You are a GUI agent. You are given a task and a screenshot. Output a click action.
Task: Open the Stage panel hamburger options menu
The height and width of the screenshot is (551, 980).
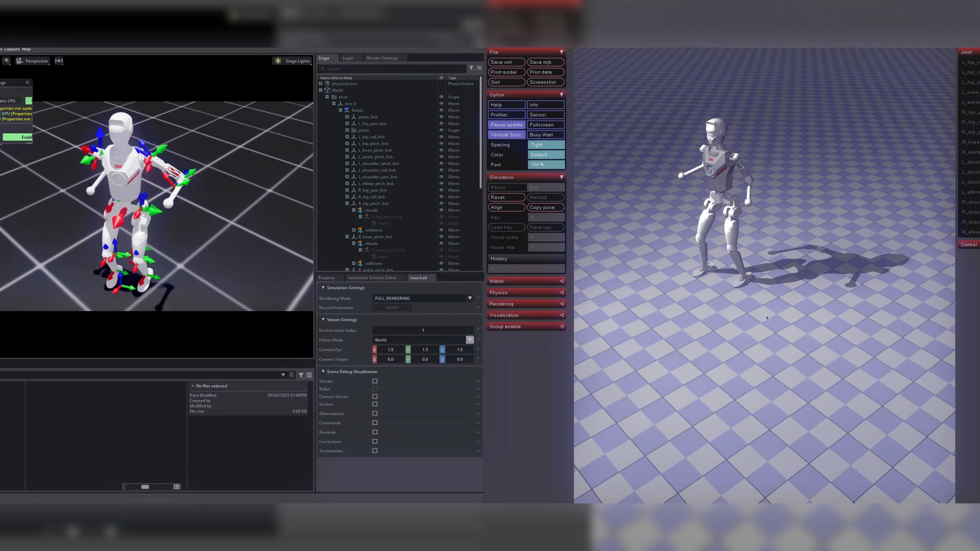(x=479, y=68)
